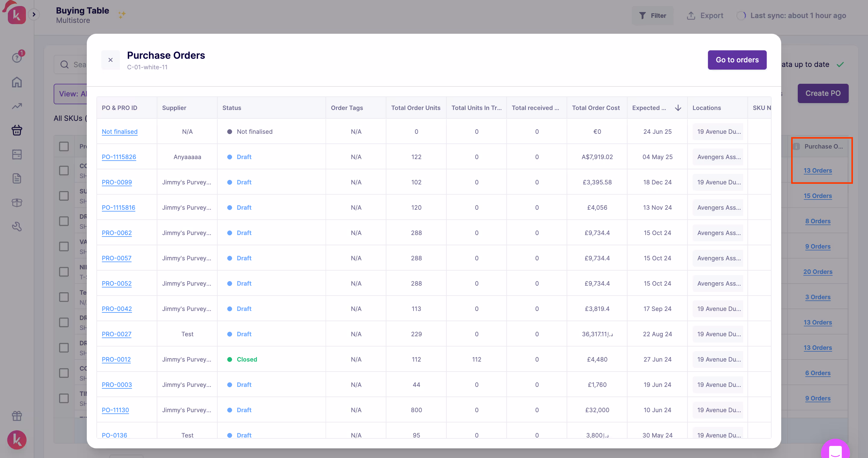Expand the sidebar with chevron arrow
Image resolution: width=868 pixels, height=458 pixels.
pyautogui.click(x=34, y=14)
